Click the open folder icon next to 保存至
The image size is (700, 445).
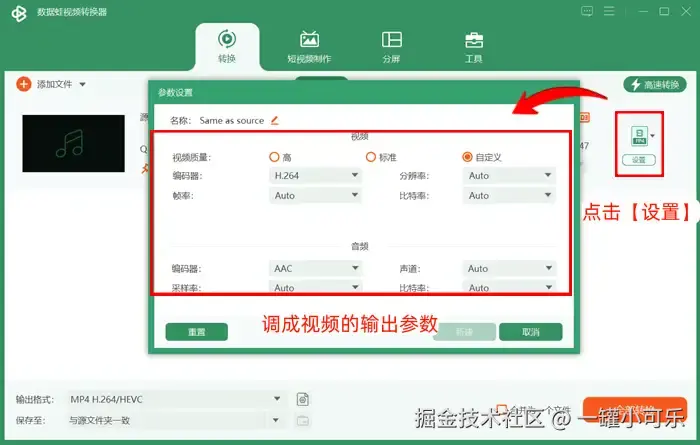303,420
